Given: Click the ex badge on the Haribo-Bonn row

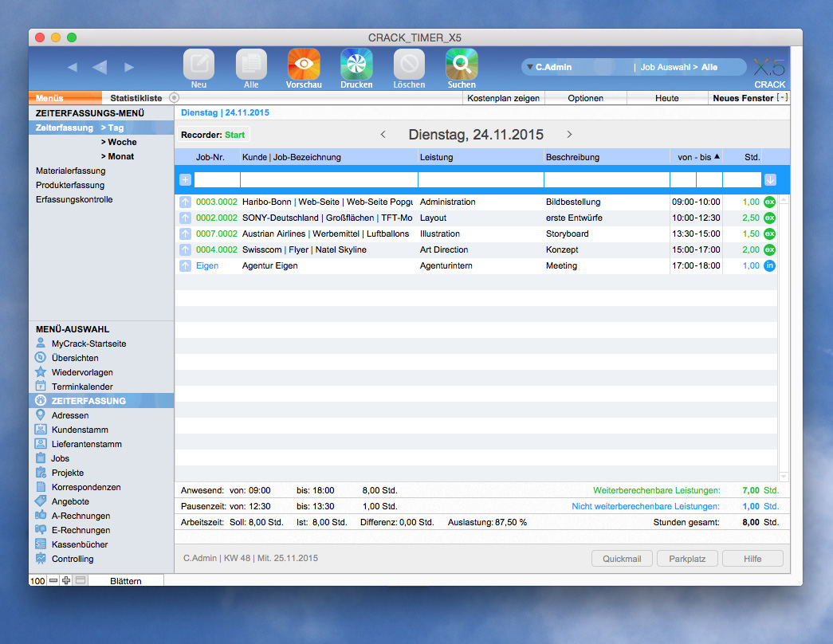Looking at the screenshot, I should coord(769,202).
